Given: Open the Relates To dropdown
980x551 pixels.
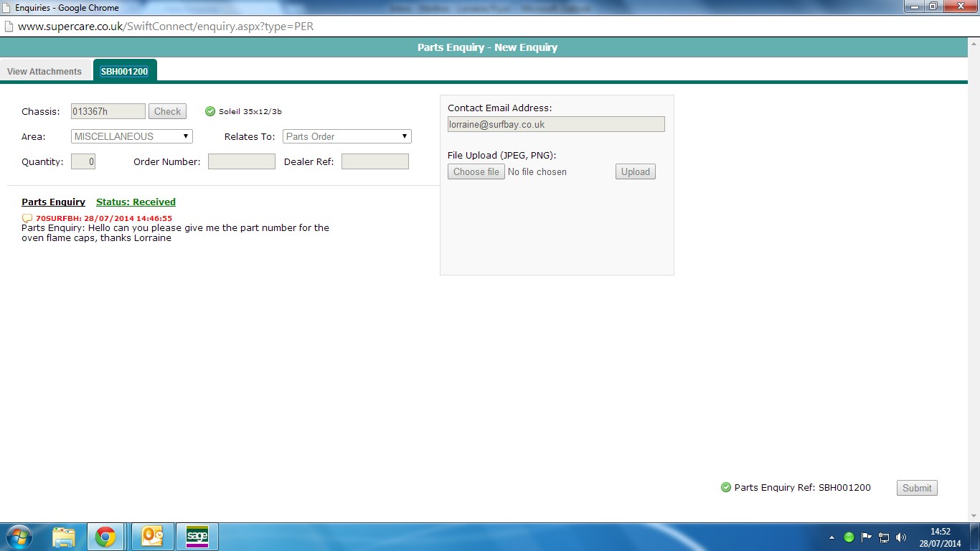Looking at the screenshot, I should pyautogui.click(x=347, y=136).
